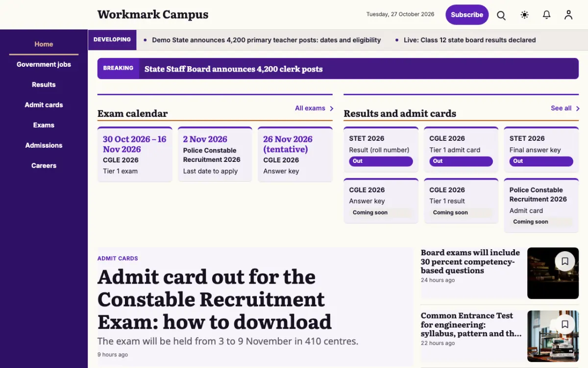The width and height of the screenshot is (588, 368).
Task: Click the Board exams article thumbnail
Action: tap(553, 273)
